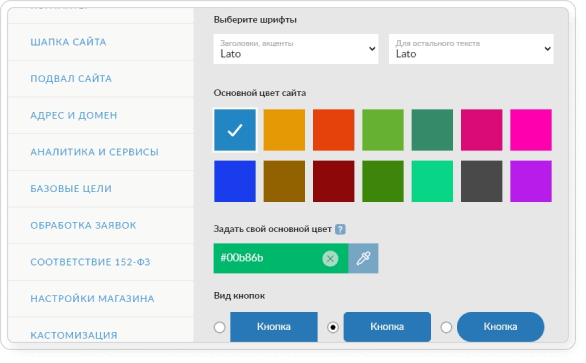586x363 pixels.
Task: Choose the light green color swatch
Action: click(383, 130)
